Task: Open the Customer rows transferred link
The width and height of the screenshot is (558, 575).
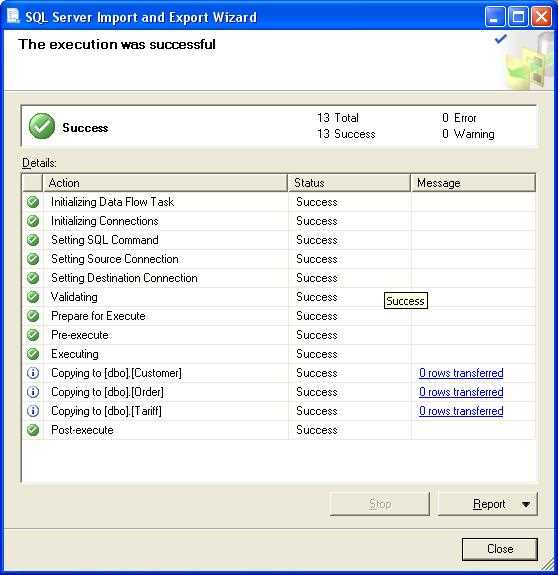Action: 461,373
